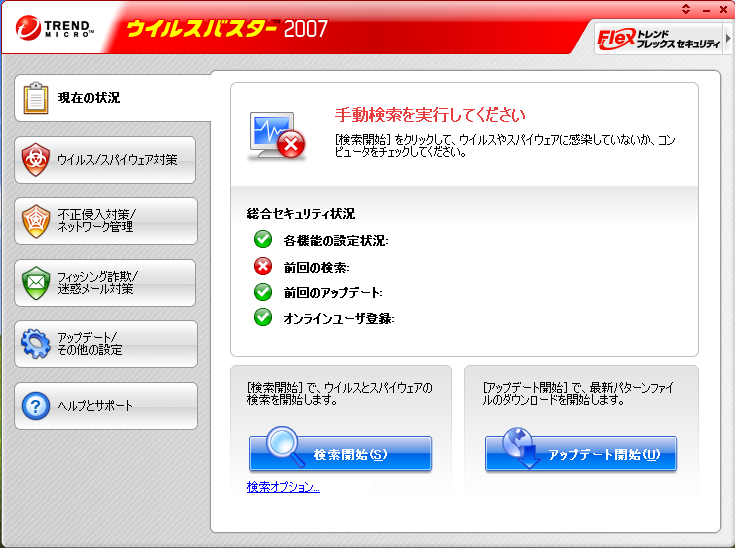Click the green envelope shield icon
Image resolution: width=735 pixels, height=548 pixels.
point(36,283)
